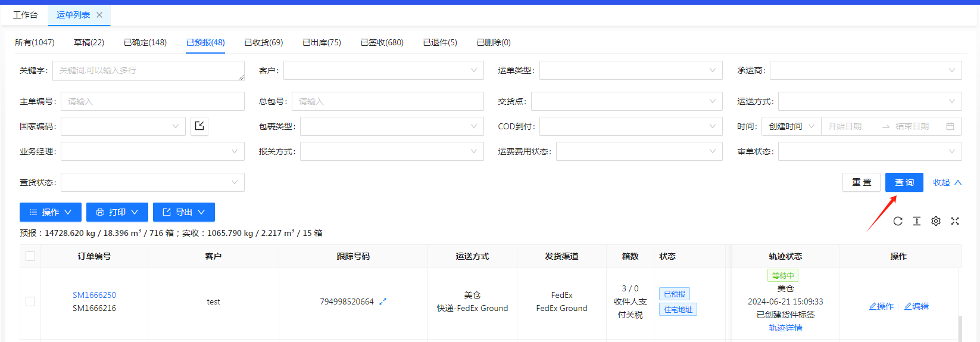Select the checkbox for order SM1666250
The width and height of the screenshot is (980, 342).
pyautogui.click(x=30, y=301)
